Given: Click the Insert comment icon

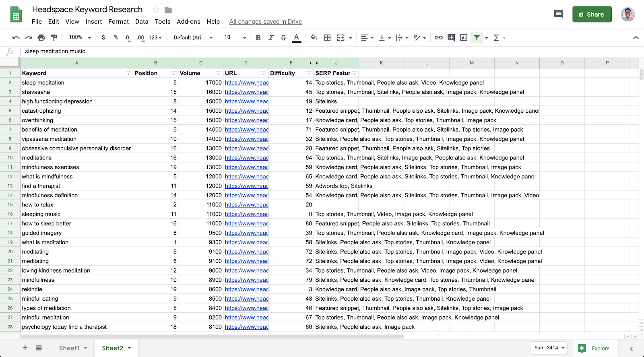Looking at the screenshot, I should (x=451, y=37).
